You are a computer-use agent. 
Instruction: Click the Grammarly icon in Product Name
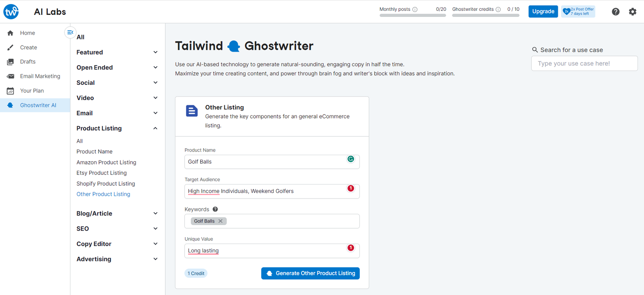pos(351,159)
